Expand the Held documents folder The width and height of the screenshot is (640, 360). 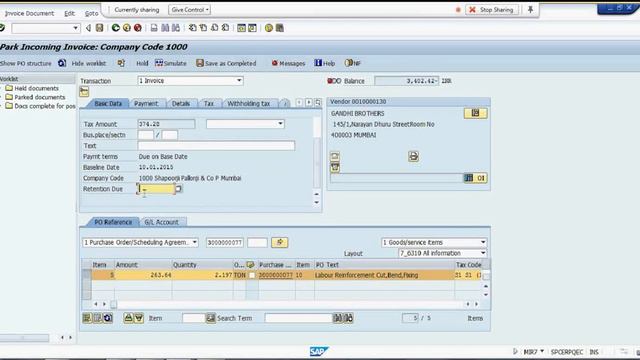[x=9, y=88]
